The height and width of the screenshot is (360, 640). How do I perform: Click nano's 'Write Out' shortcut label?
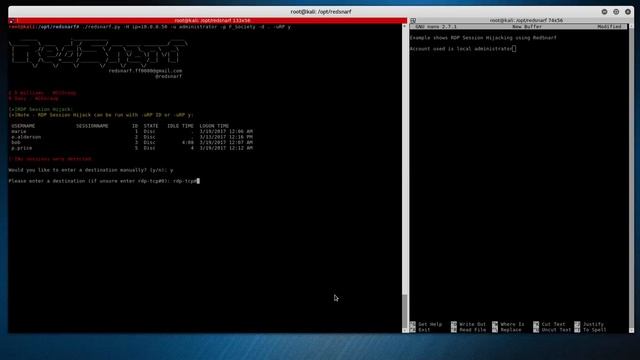pyautogui.click(x=472, y=324)
